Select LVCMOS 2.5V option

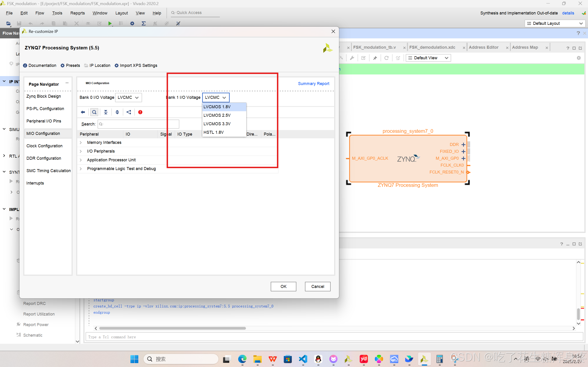224,115
